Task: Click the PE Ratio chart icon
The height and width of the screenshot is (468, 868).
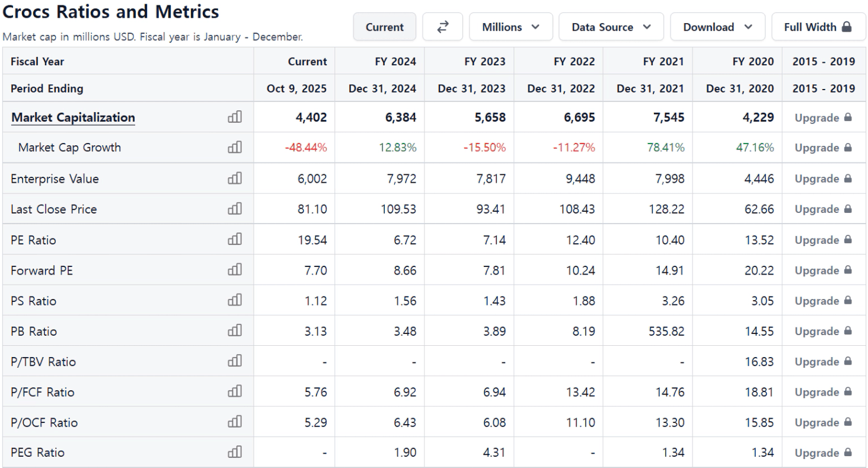Action: (x=235, y=240)
